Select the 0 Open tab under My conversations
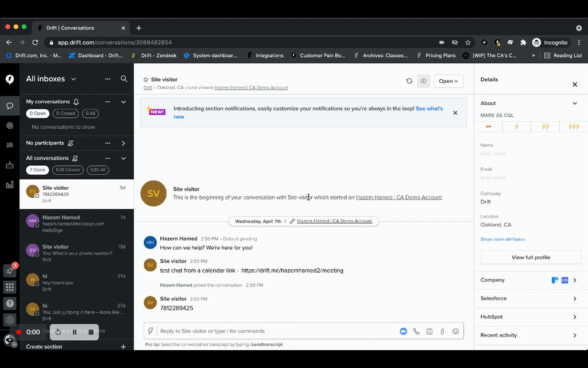This screenshot has height=368, width=588. point(37,113)
